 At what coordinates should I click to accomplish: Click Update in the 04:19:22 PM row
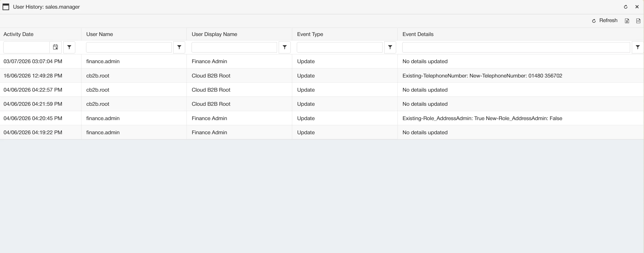click(x=306, y=132)
